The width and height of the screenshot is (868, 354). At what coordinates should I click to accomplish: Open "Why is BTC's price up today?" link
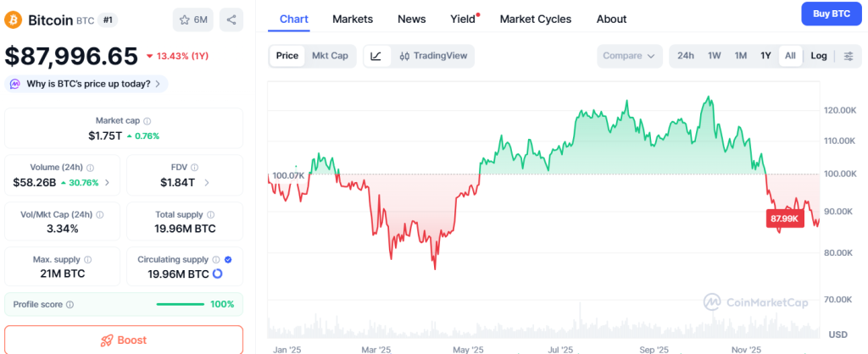tap(87, 84)
